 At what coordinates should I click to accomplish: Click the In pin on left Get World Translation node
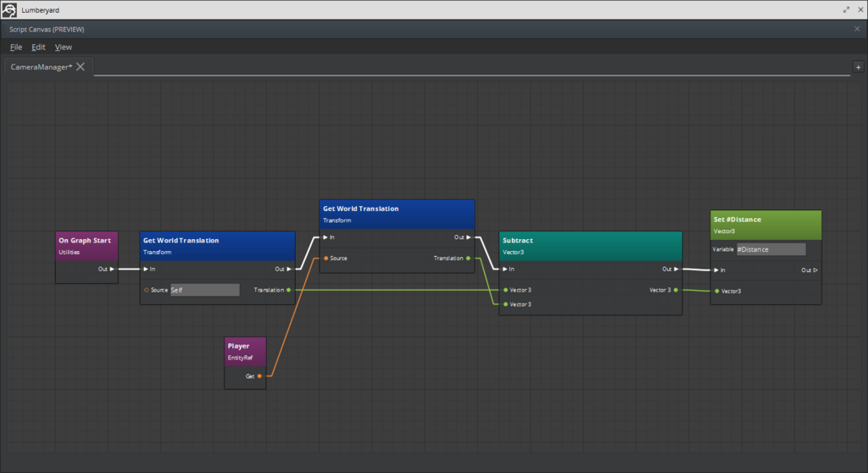[146, 270]
